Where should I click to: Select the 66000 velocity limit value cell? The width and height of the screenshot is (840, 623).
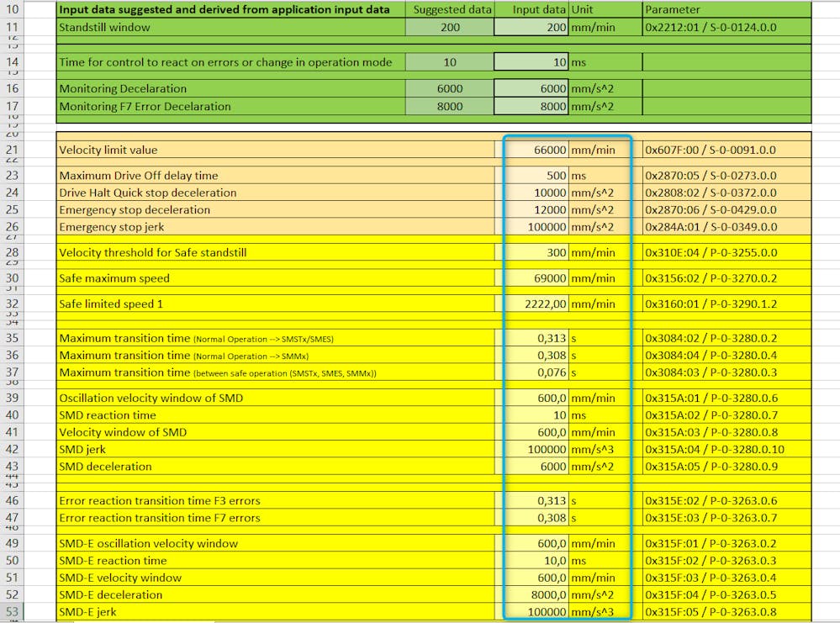[531, 150]
